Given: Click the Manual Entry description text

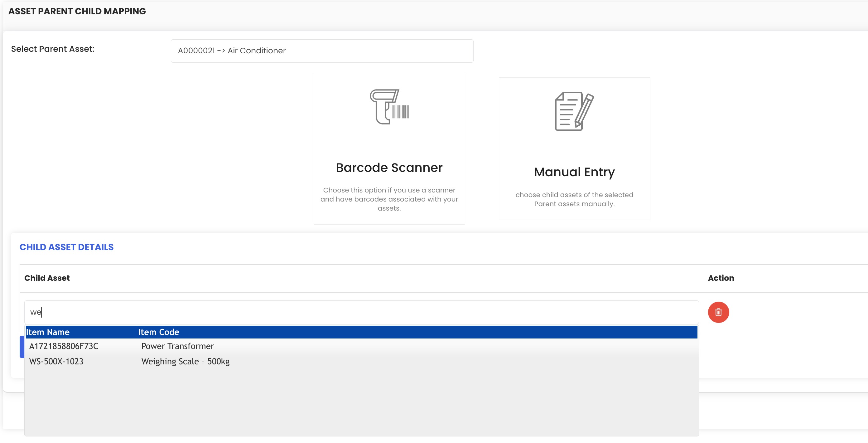Looking at the screenshot, I should 574,199.
